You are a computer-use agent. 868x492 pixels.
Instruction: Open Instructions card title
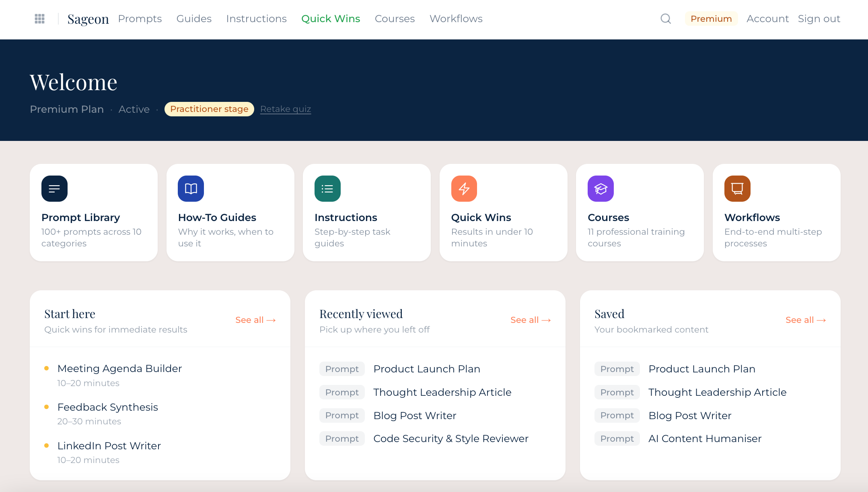pyautogui.click(x=346, y=217)
